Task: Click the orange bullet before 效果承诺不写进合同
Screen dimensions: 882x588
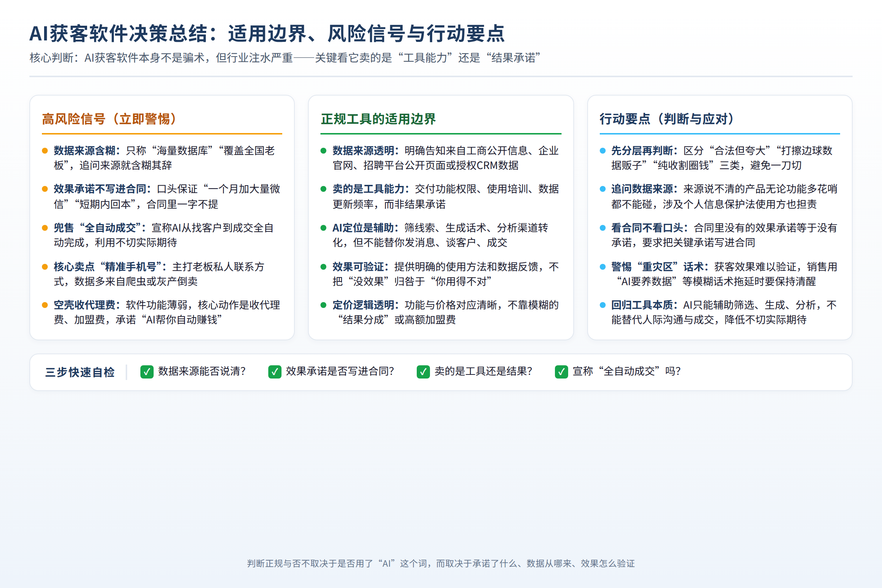Action: point(44,189)
